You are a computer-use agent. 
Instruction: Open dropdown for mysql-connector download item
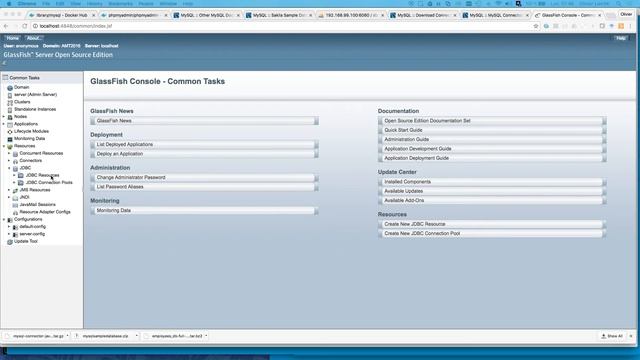pyautogui.click(x=67, y=336)
